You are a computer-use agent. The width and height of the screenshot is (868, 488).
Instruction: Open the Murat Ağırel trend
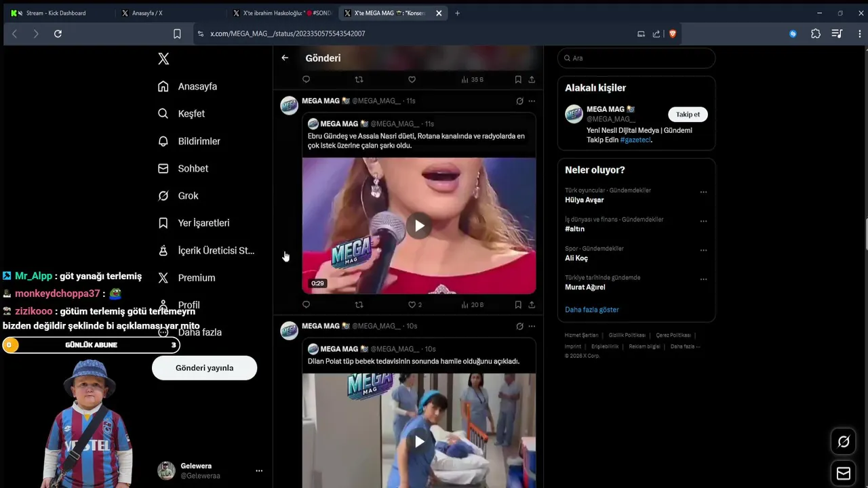click(585, 287)
